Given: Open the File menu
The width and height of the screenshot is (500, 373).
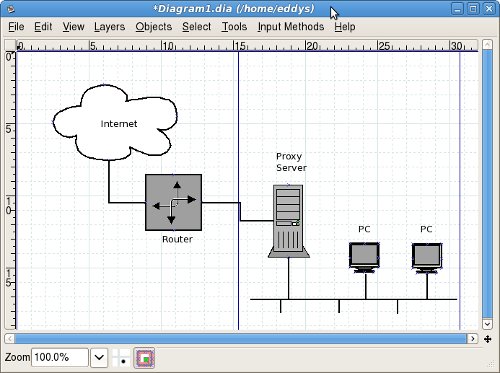Looking at the screenshot, I should pyautogui.click(x=16, y=27).
